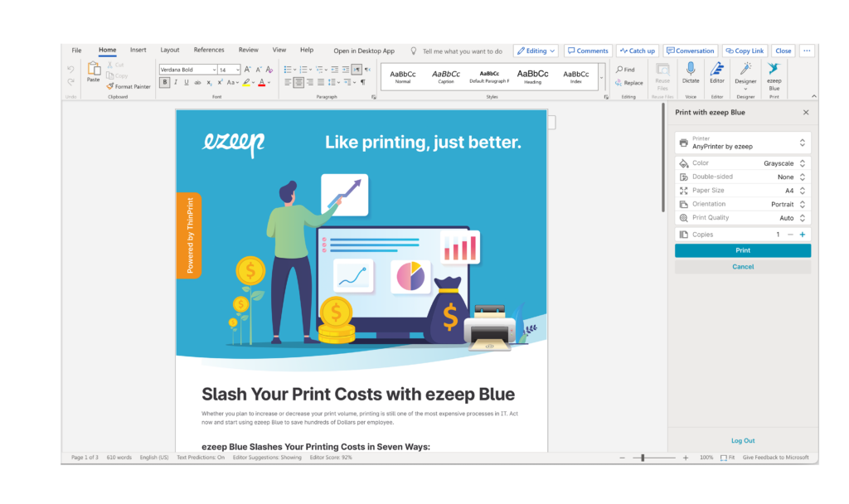
Task: Switch to the Review tab
Action: [249, 50]
